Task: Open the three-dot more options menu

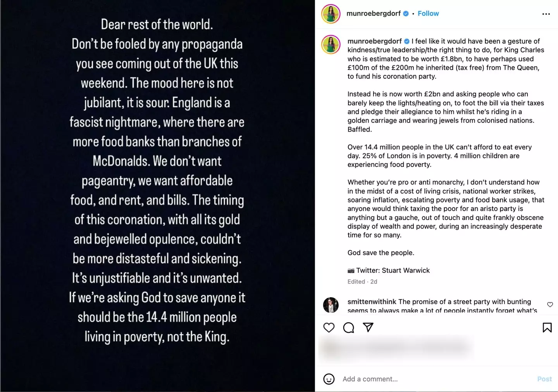Action: click(546, 14)
